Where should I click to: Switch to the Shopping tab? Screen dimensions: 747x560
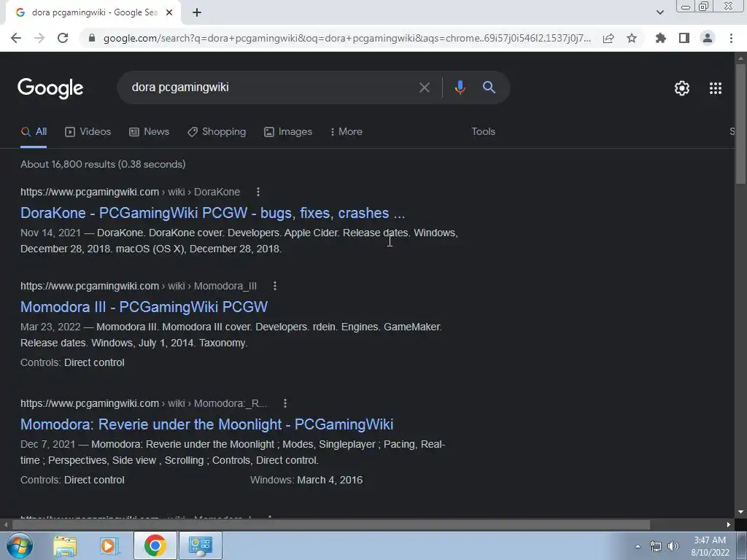(217, 132)
